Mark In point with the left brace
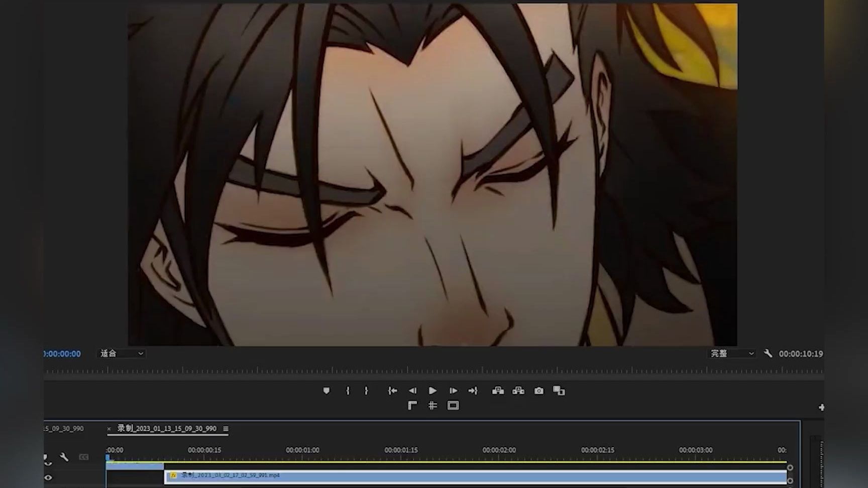The width and height of the screenshot is (868, 488). [348, 391]
